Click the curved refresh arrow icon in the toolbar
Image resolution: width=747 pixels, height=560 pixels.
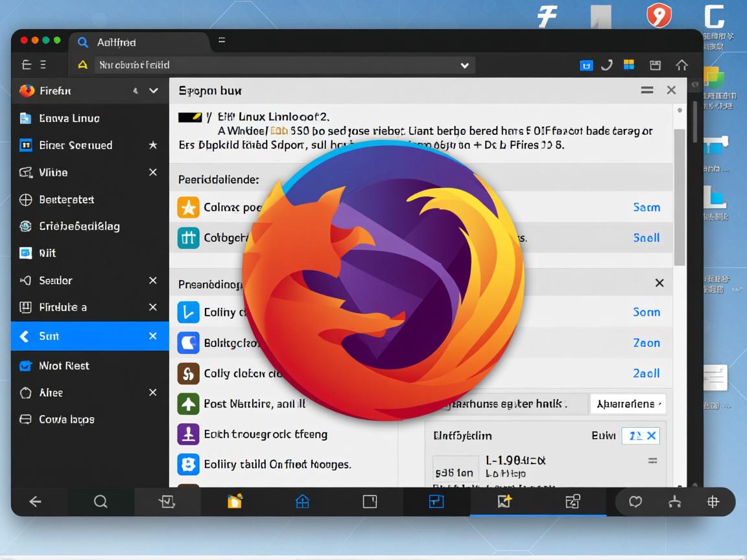coord(607,65)
